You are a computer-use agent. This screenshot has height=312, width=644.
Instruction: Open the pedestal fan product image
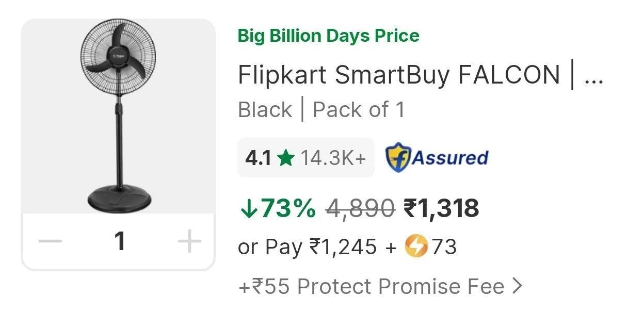point(118,116)
